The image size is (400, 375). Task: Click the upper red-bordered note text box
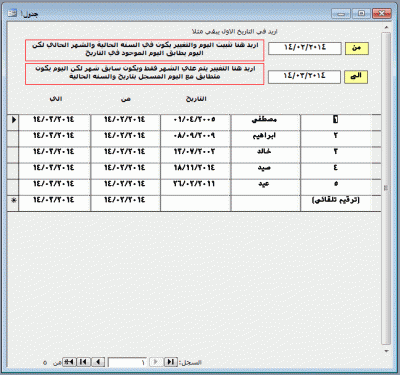click(x=144, y=50)
